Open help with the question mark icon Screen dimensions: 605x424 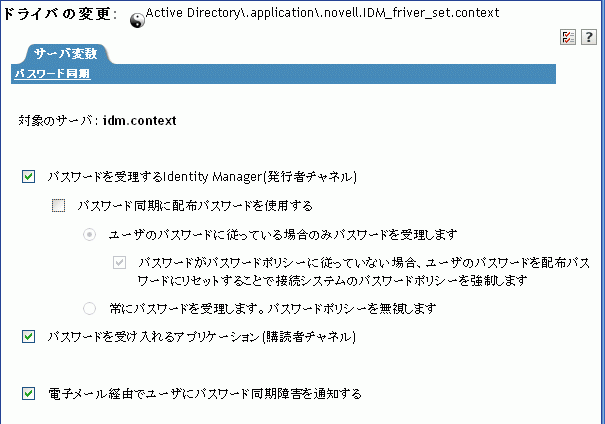click(589, 36)
